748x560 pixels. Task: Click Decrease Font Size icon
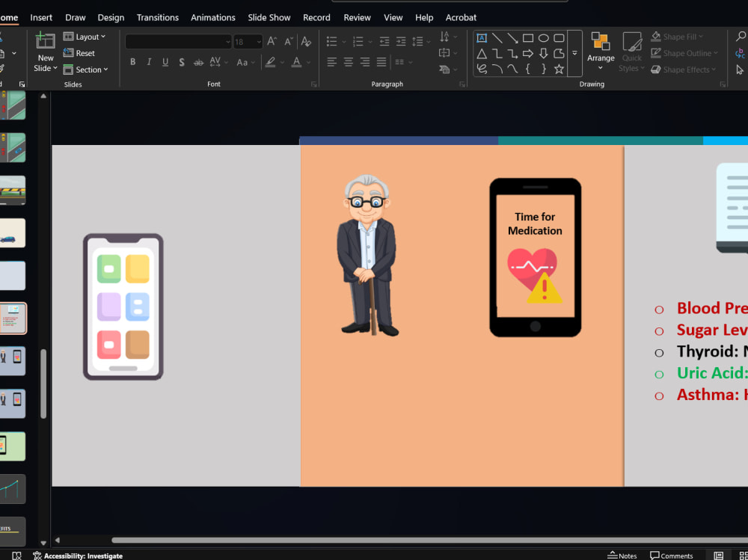pyautogui.click(x=289, y=42)
